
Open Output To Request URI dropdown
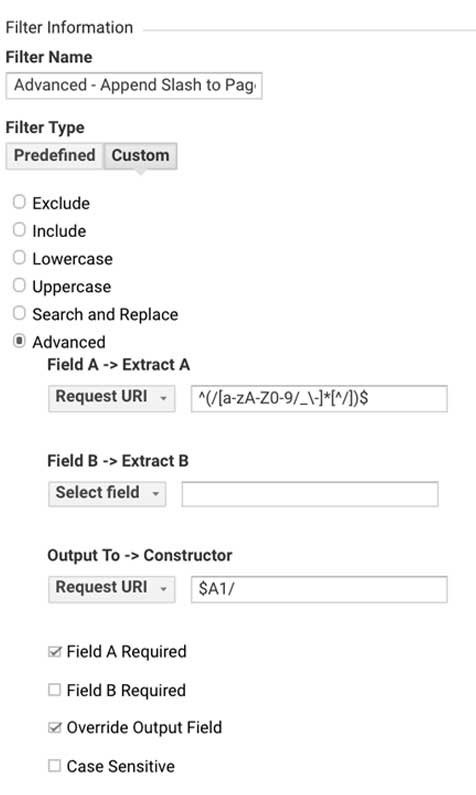click(112, 589)
